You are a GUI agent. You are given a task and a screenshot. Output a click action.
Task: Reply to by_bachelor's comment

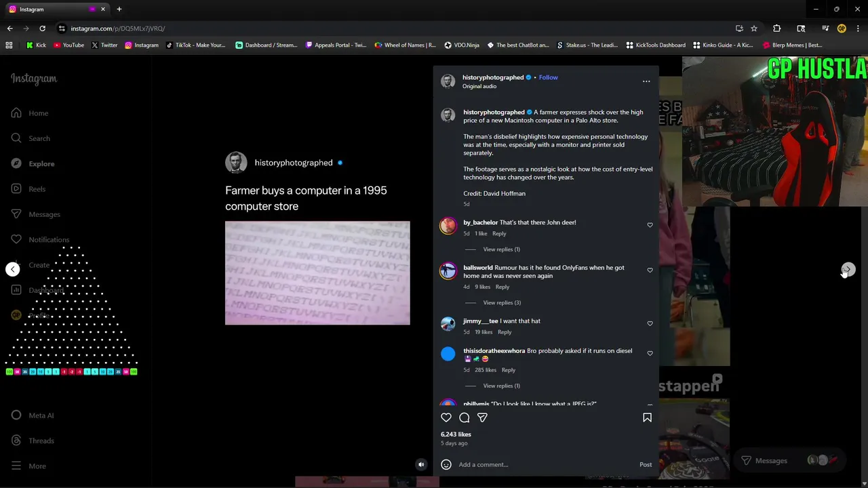[x=499, y=234]
